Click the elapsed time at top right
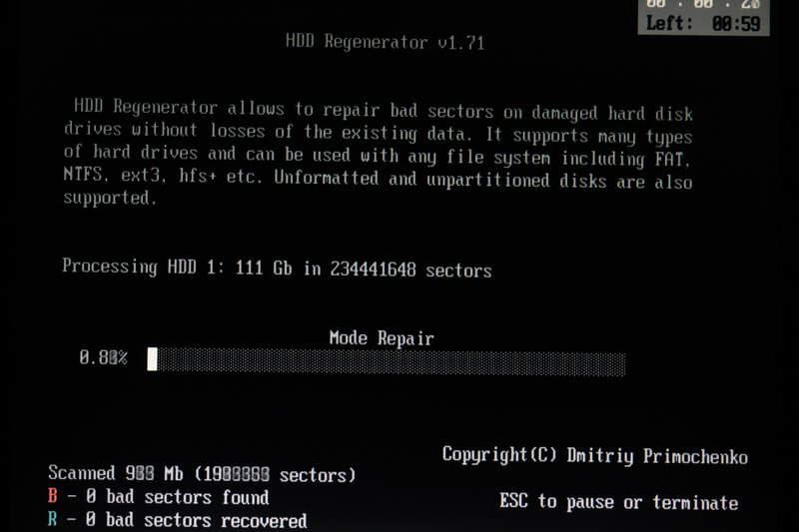 click(704, 4)
